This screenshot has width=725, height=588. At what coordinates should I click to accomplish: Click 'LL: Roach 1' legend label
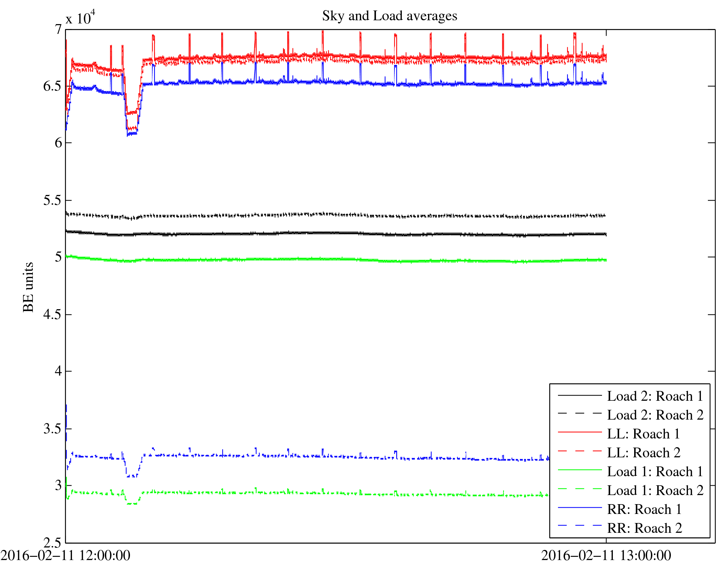(643, 434)
